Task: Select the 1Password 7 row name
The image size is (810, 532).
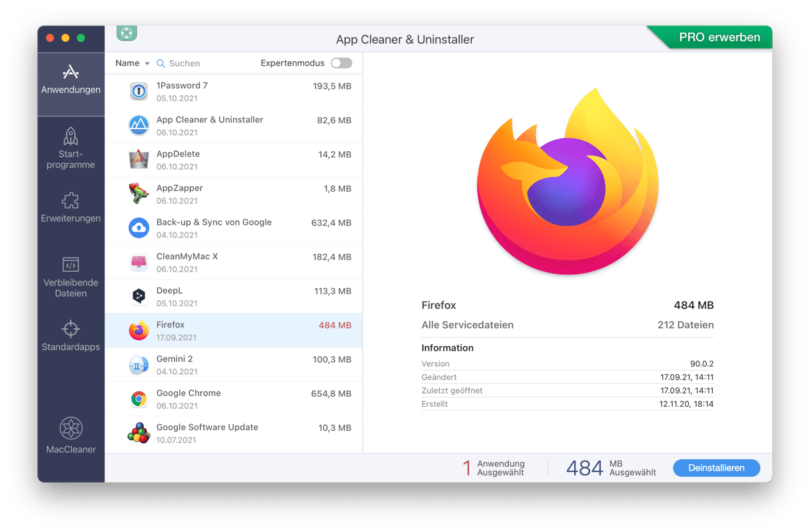Action: [x=182, y=85]
